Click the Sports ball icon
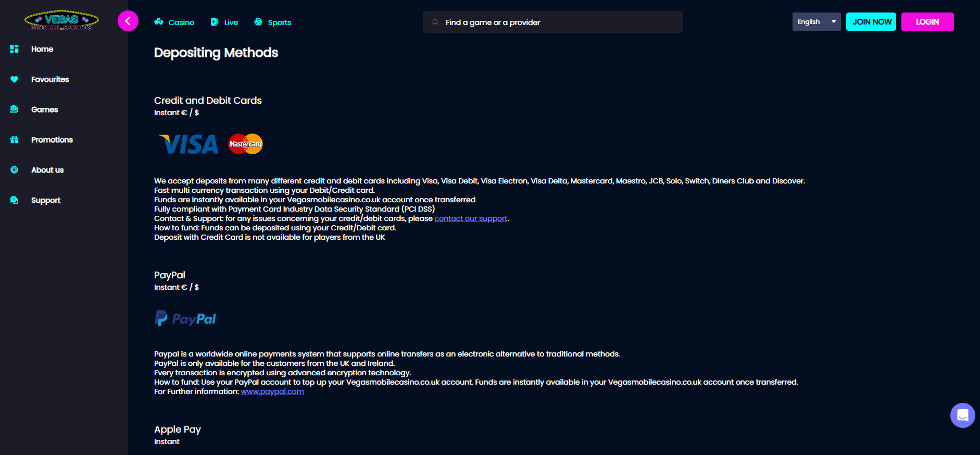Viewport: 980px width, 455px height. tap(258, 22)
